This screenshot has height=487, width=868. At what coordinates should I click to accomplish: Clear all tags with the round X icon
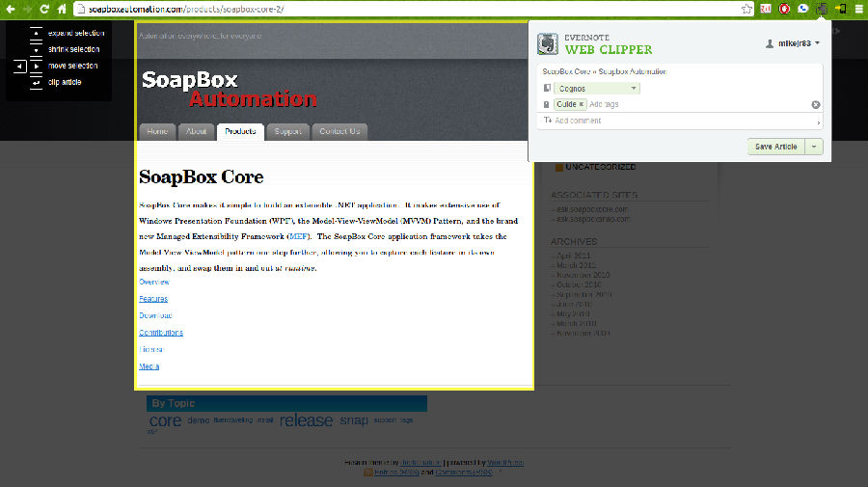[815, 104]
